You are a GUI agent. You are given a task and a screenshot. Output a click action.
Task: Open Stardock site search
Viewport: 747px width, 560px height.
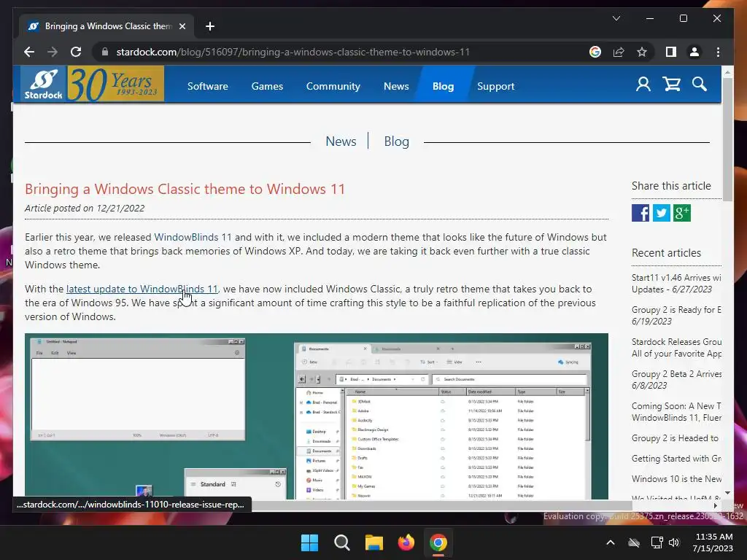coord(700,85)
